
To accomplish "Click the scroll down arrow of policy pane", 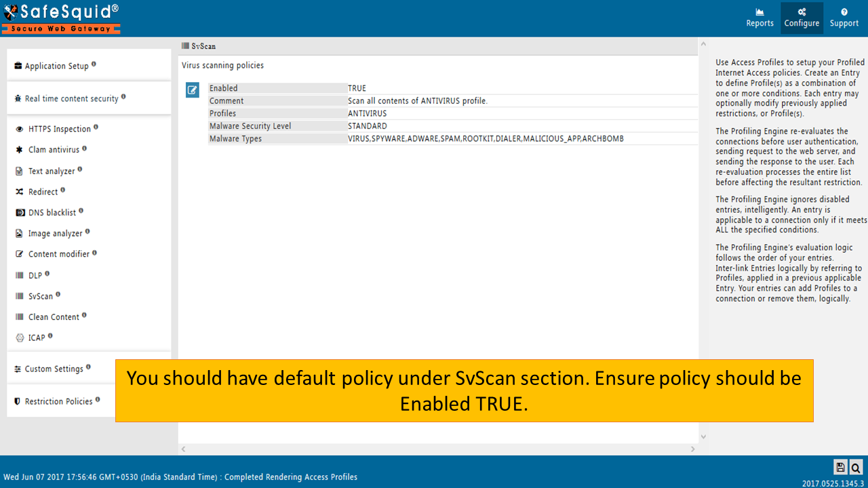I will click(703, 437).
